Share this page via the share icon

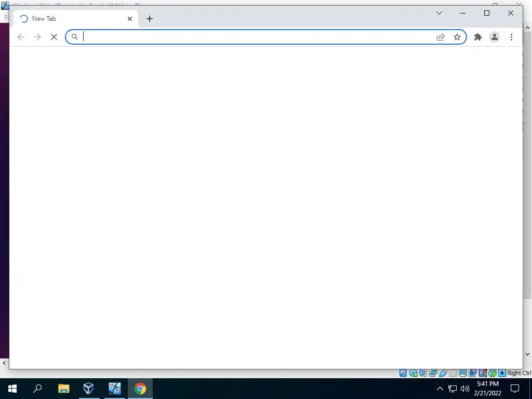(441, 37)
